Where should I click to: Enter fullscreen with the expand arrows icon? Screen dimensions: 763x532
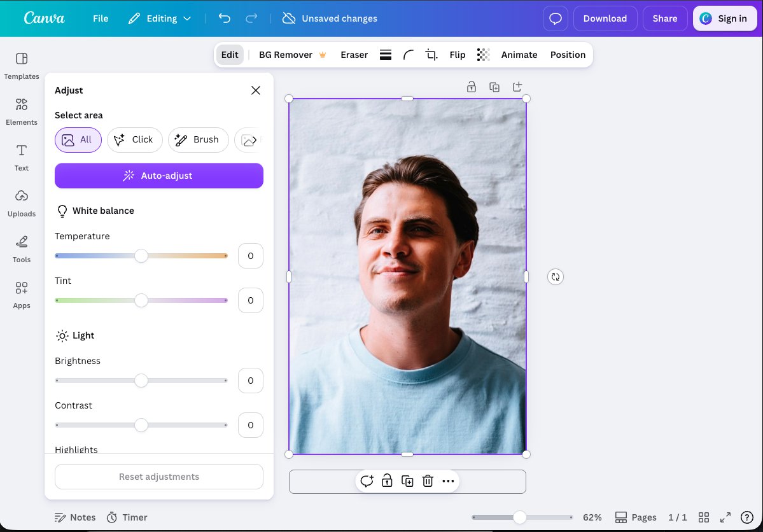click(x=725, y=517)
